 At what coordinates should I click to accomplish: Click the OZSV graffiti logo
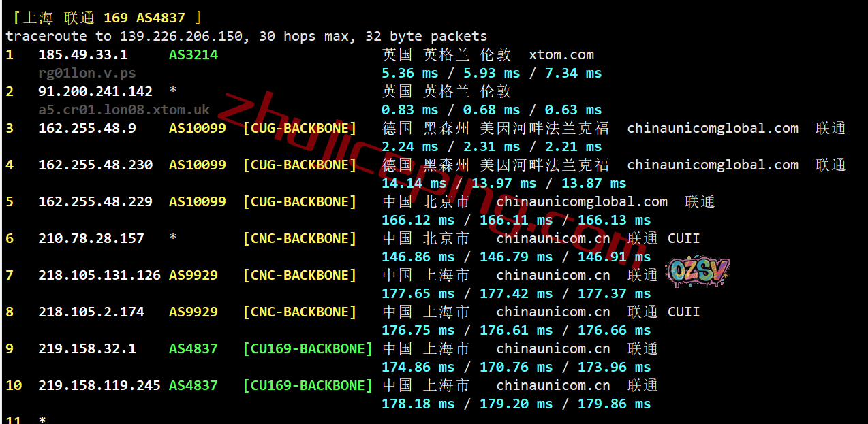point(698,272)
